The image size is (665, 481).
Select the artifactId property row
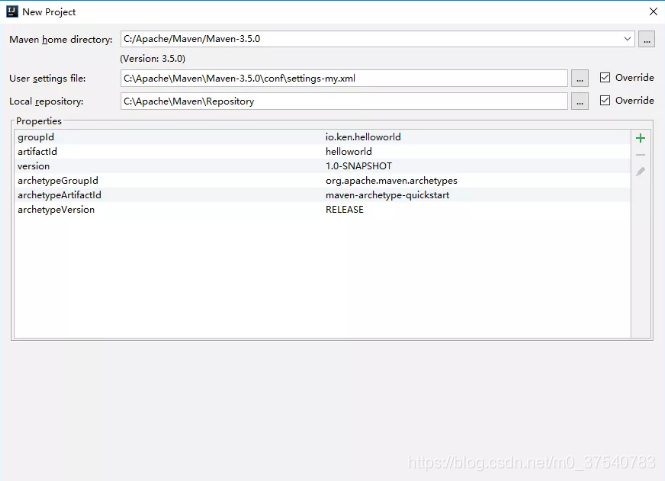tap(322, 151)
